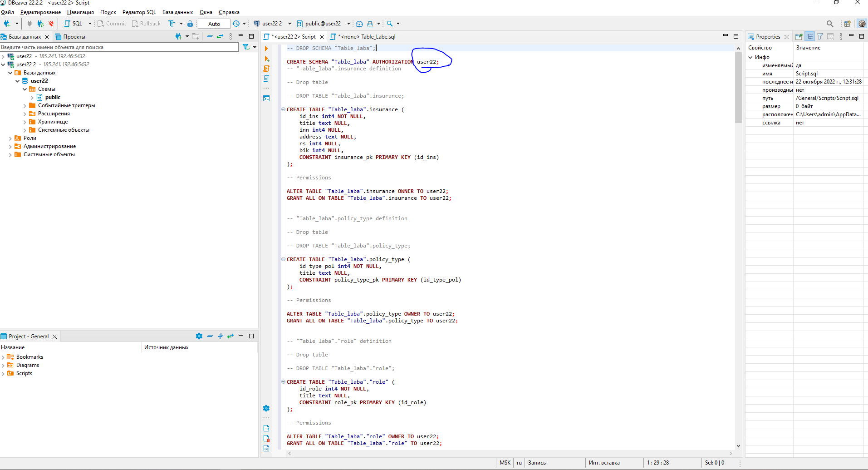Link with editor arrows in Базы данных panel
The image size is (868, 470).
[x=220, y=36]
